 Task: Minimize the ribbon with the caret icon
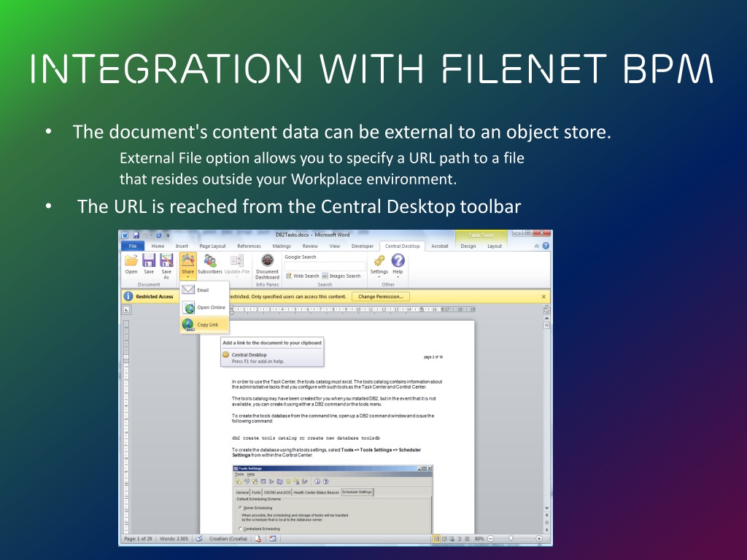point(537,246)
